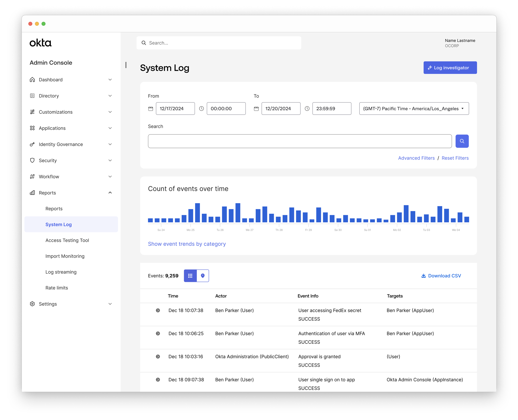Click tallest bar near Mo 25 in chart
The image size is (518, 420).
pyautogui.click(x=197, y=213)
